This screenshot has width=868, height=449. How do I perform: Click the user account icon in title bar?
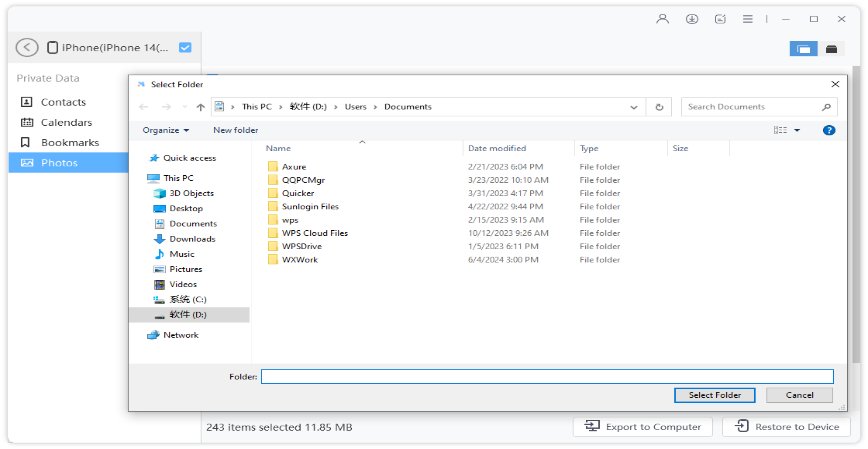tap(662, 19)
